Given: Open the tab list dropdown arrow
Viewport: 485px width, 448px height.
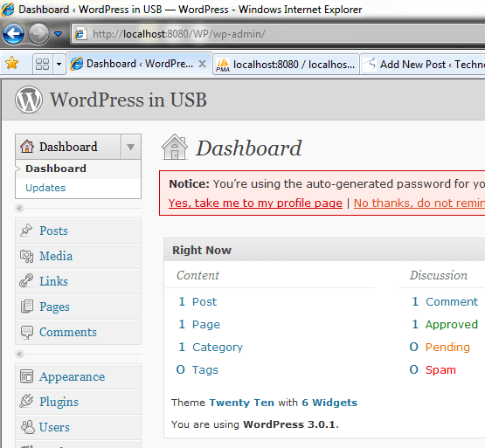Looking at the screenshot, I should click(x=59, y=65).
